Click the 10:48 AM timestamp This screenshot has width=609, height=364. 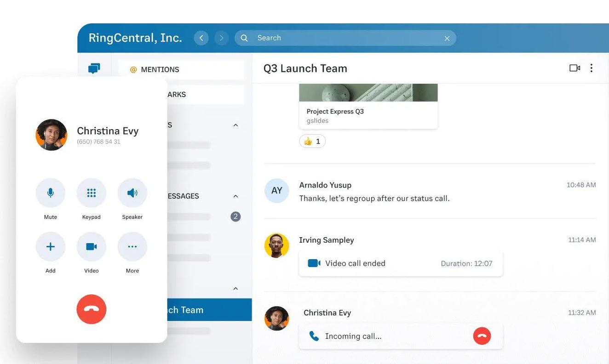(x=581, y=185)
